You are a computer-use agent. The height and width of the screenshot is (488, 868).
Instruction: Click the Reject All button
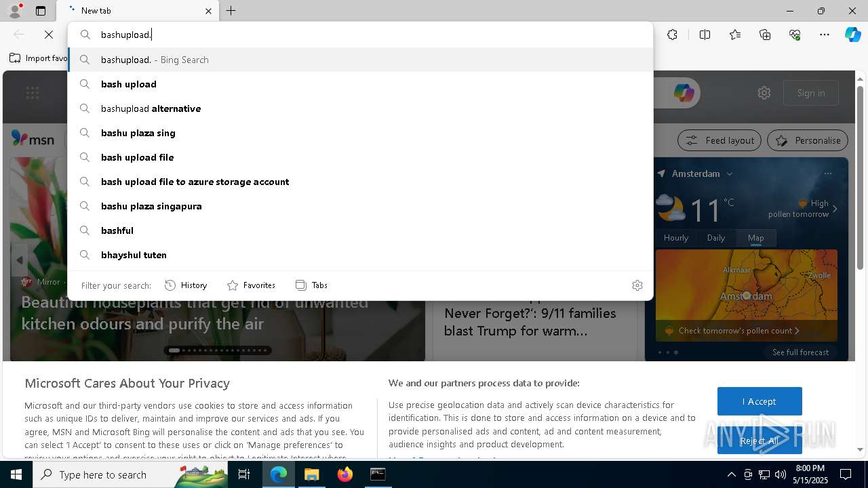(x=759, y=441)
